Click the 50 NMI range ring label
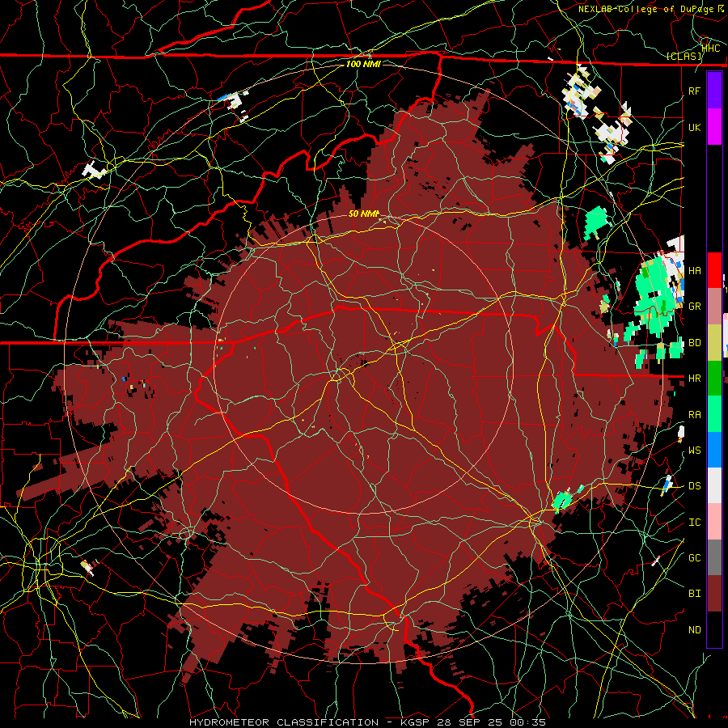This screenshot has width=728, height=728. (364, 214)
